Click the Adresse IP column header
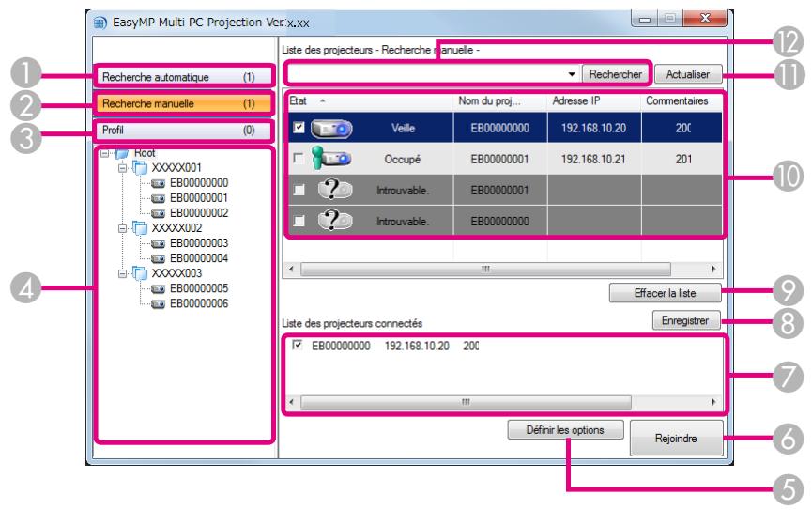 (x=594, y=101)
